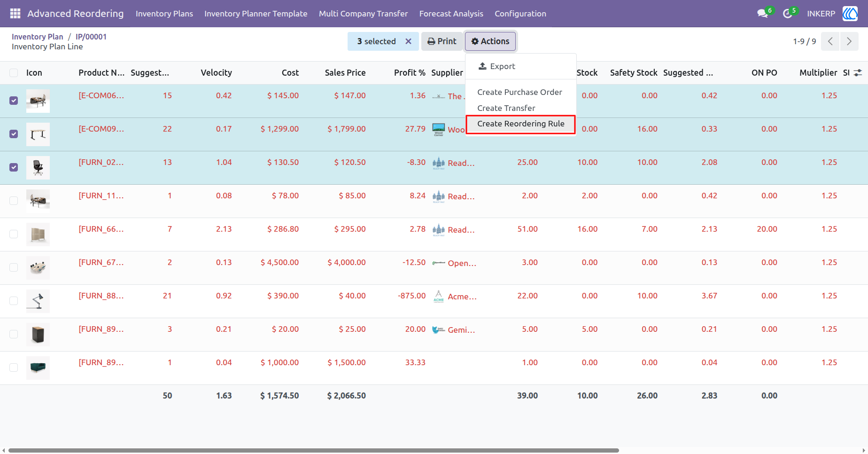
Task: Open the Inventory Plans menu
Action: point(164,14)
